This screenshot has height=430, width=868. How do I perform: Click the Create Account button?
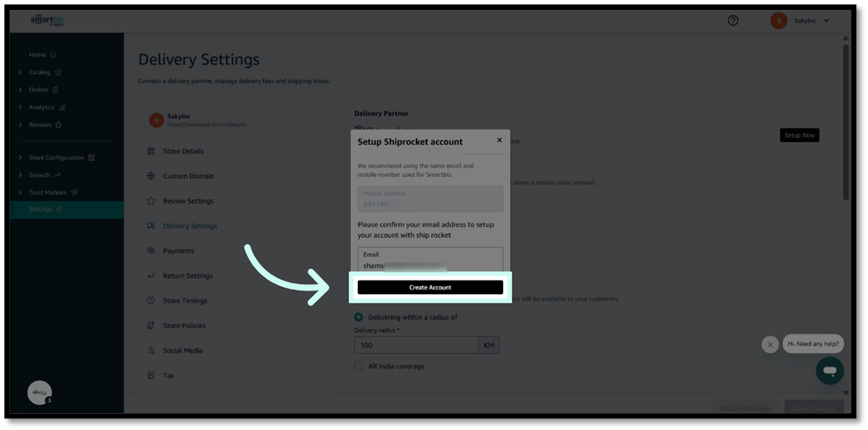430,287
